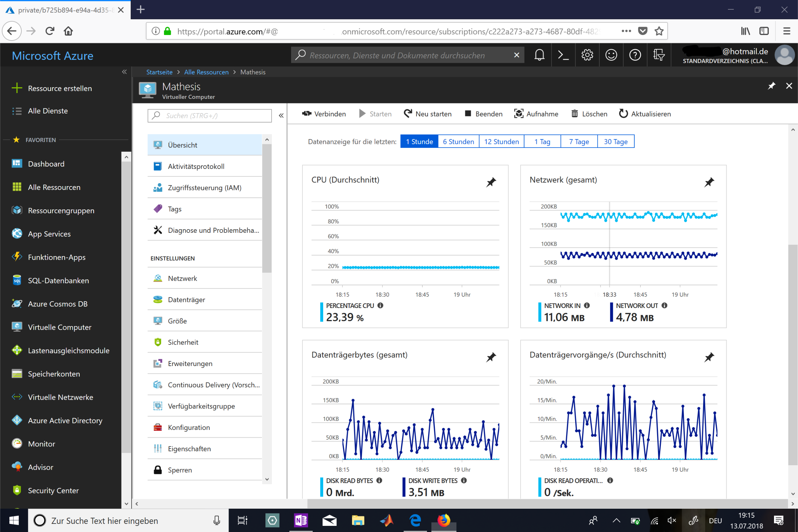Delete the VM with Löschen
798x532 pixels.
tap(589, 114)
